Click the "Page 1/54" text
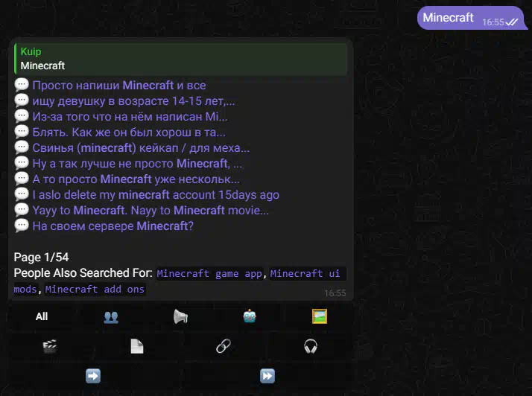Viewport: 532px width, 396px height. [x=42, y=257]
